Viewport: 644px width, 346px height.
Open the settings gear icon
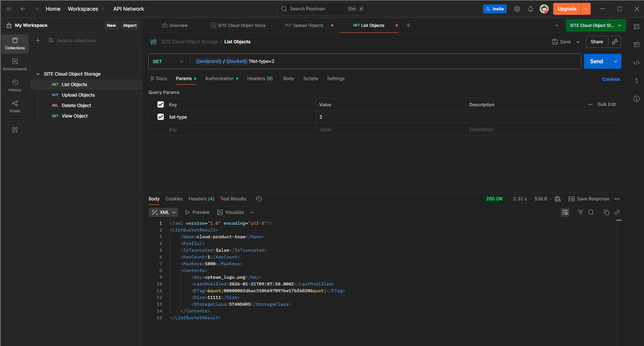coord(517,8)
